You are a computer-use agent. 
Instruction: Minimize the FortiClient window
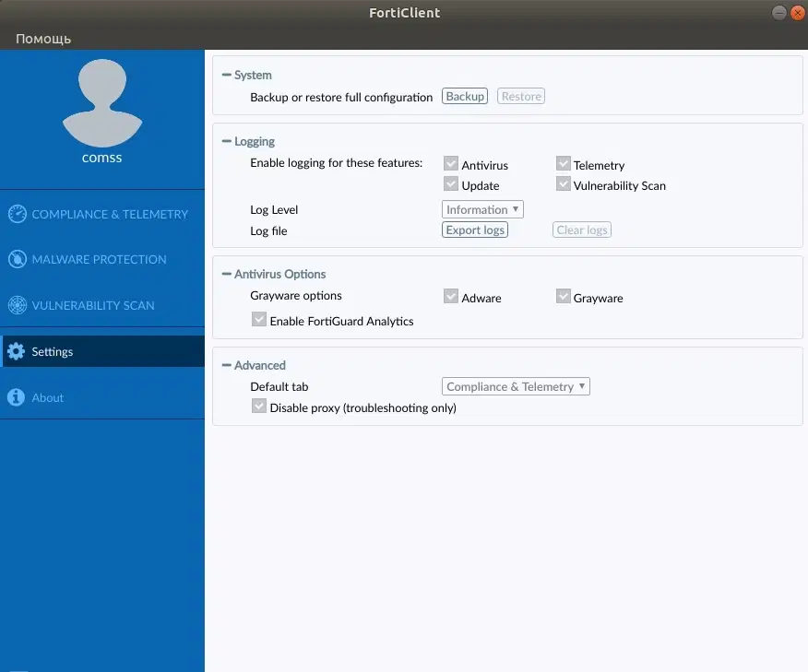[779, 12]
